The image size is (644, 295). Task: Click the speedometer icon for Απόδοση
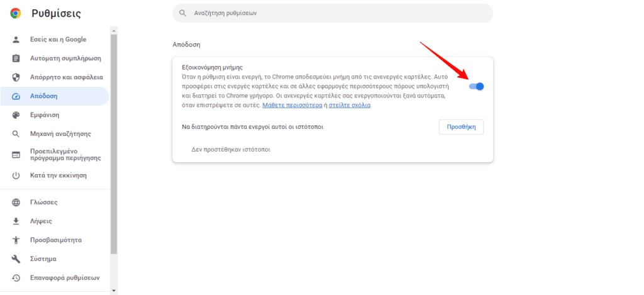pyautogui.click(x=16, y=96)
